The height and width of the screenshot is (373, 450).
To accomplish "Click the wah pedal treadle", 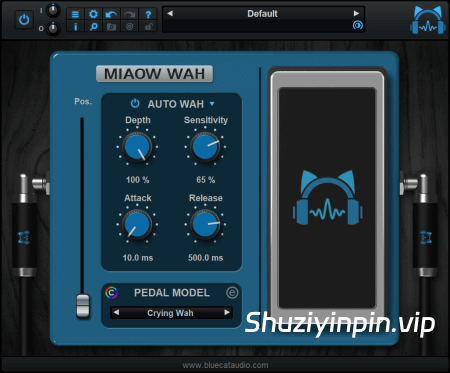I will coord(327,198).
